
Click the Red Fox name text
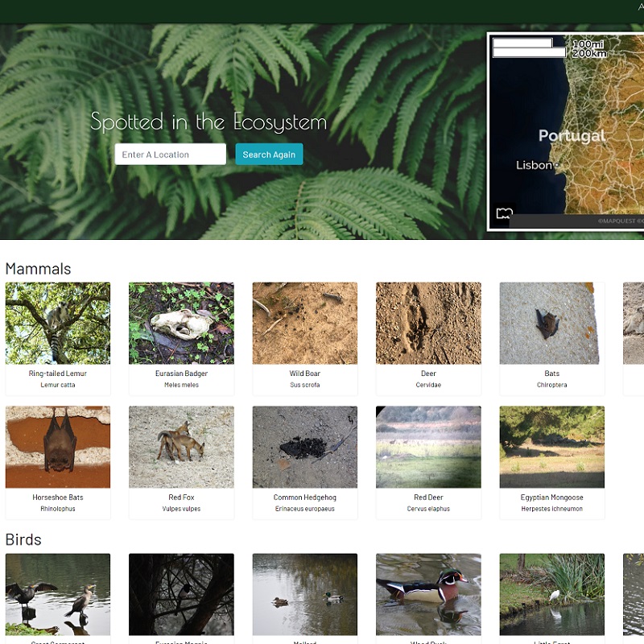tap(182, 497)
